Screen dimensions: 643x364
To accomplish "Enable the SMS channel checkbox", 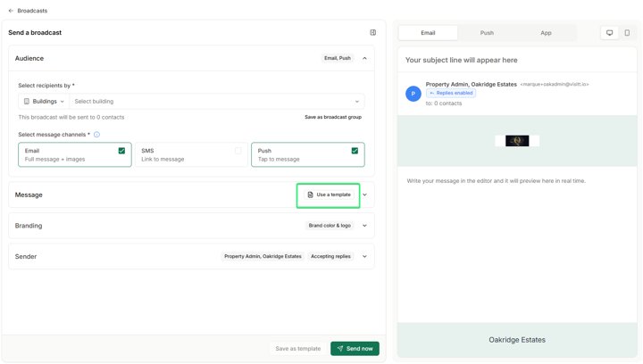I will (x=238, y=151).
